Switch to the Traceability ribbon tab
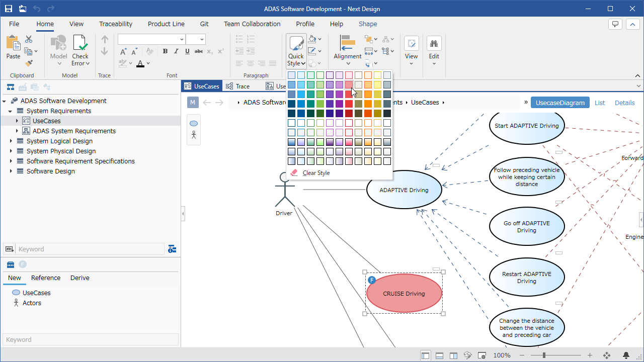The width and height of the screenshot is (644, 362). pyautogui.click(x=116, y=24)
